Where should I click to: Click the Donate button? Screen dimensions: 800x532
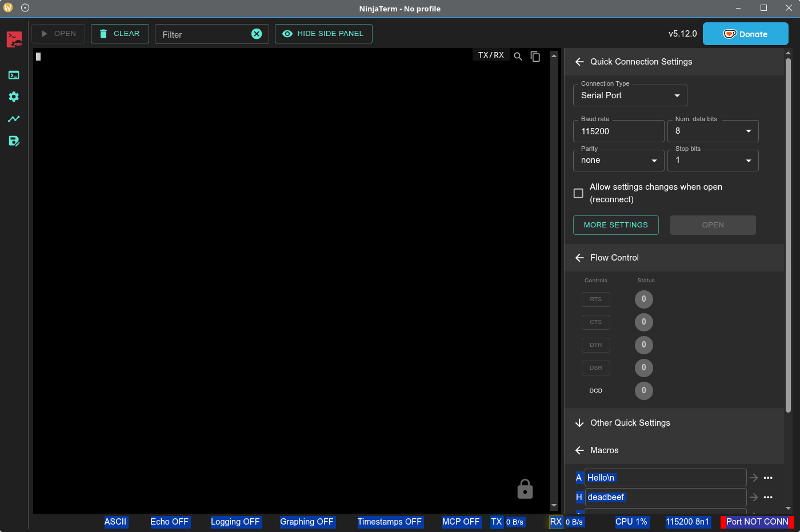coord(746,34)
